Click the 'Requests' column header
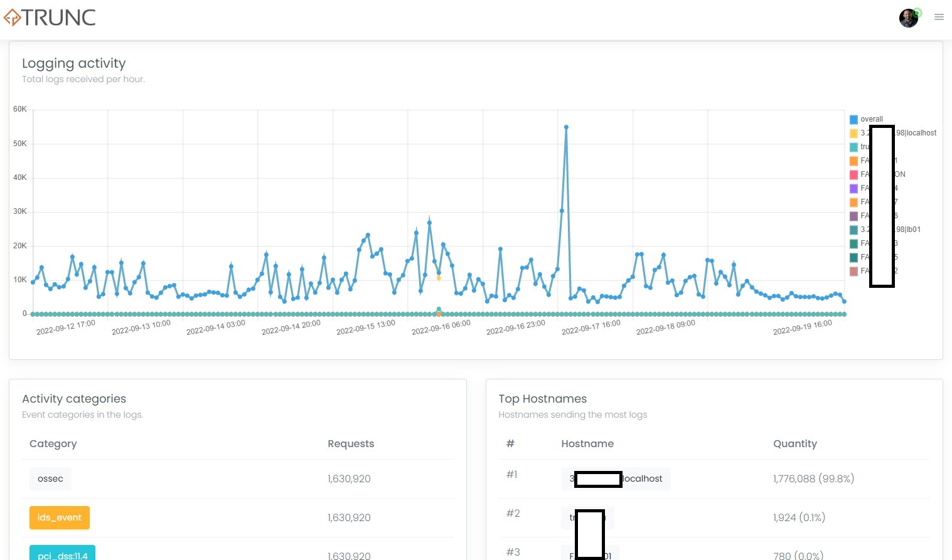 (351, 443)
